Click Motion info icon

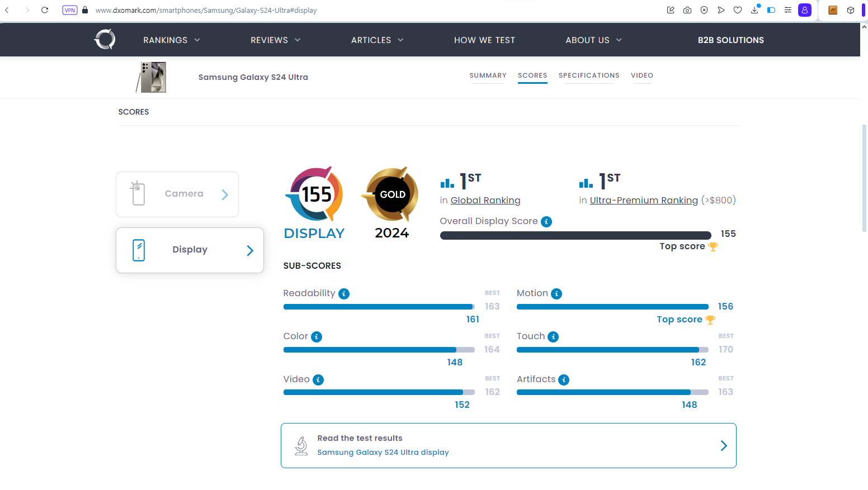click(556, 294)
